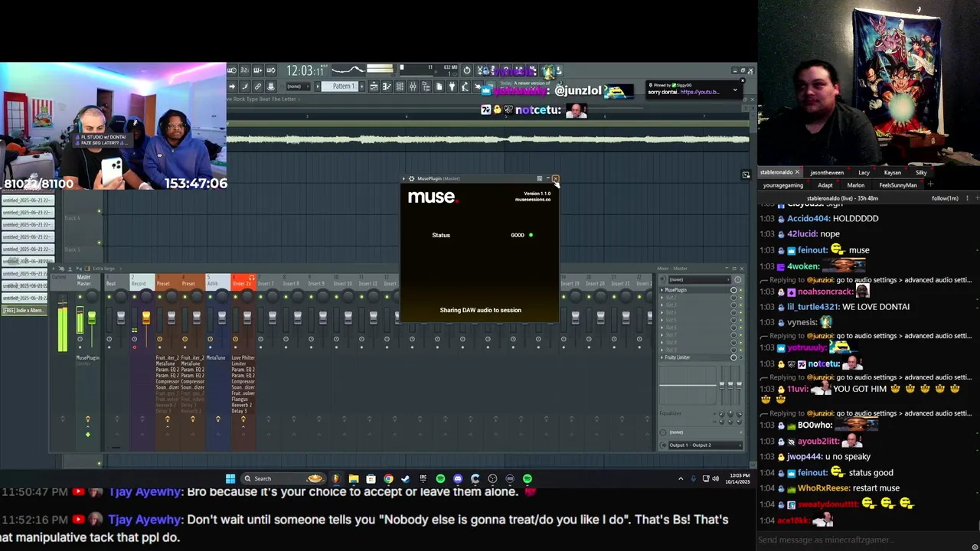
Task: Add a new chat tab with plus
Action: 929,184
